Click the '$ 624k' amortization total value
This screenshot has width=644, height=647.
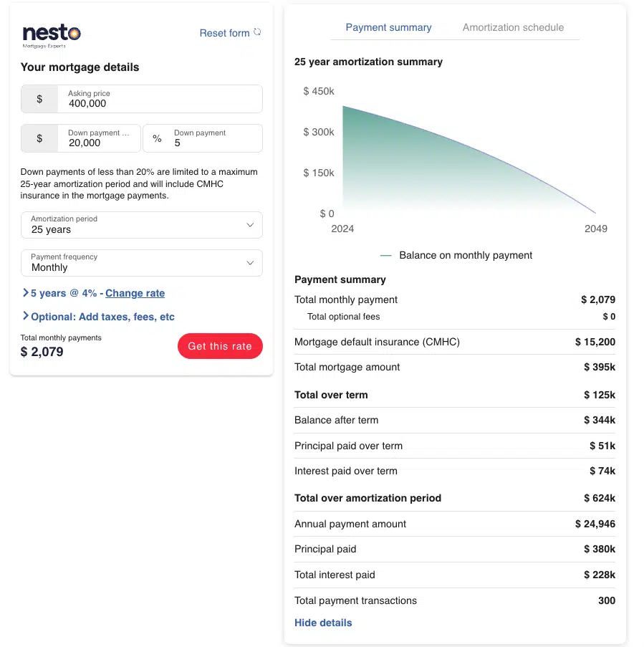click(600, 498)
